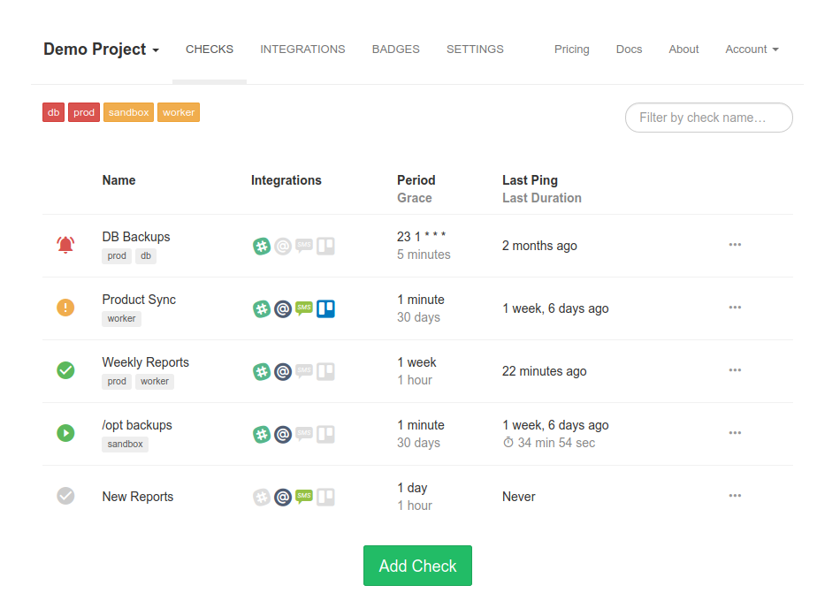Click the email integration icon on Weekly Reports

point(283,371)
